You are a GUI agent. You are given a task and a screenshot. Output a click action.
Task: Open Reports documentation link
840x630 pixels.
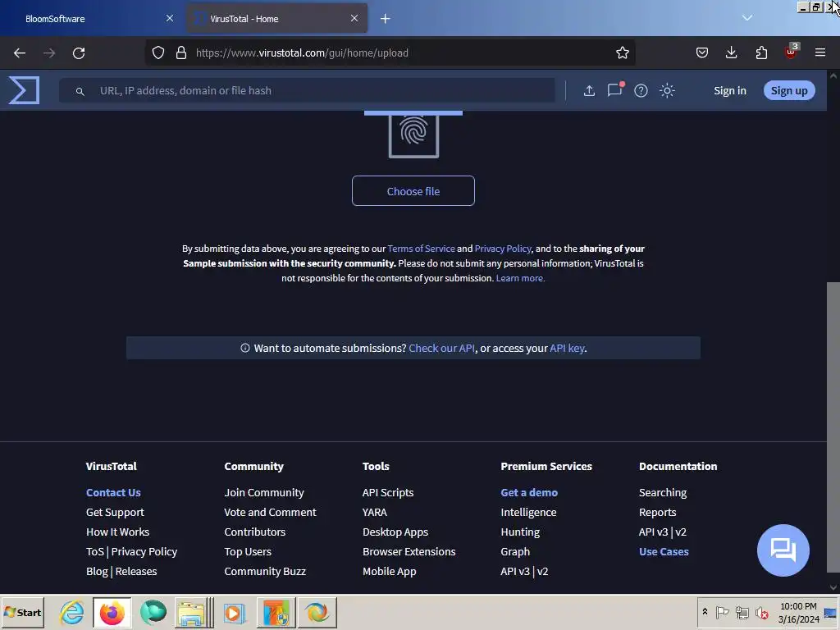[x=657, y=512]
